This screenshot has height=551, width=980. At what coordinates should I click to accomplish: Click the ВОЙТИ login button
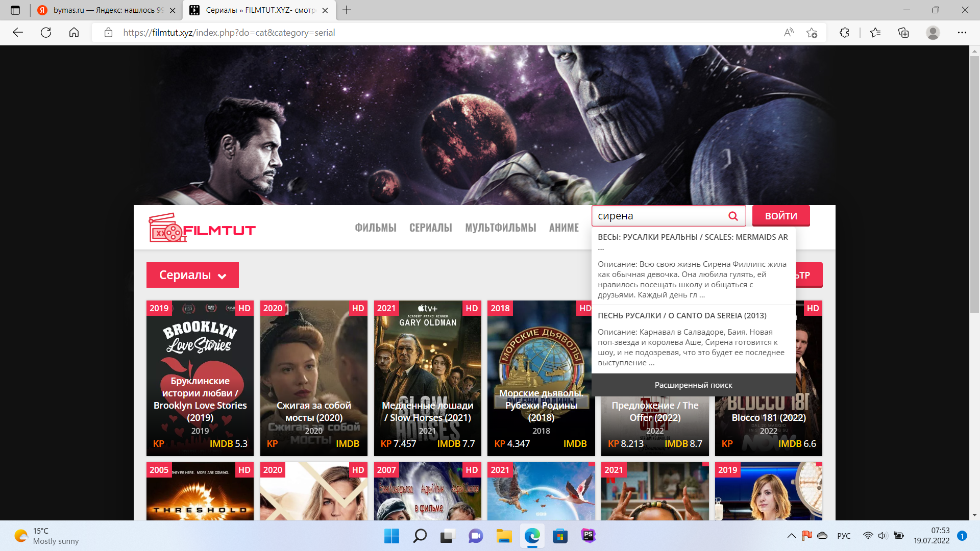click(780, 216)
